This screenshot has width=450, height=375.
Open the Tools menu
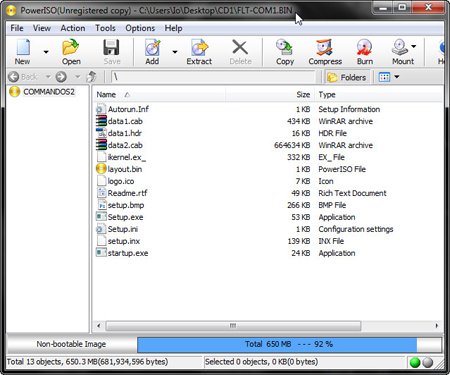pos(105,28)
